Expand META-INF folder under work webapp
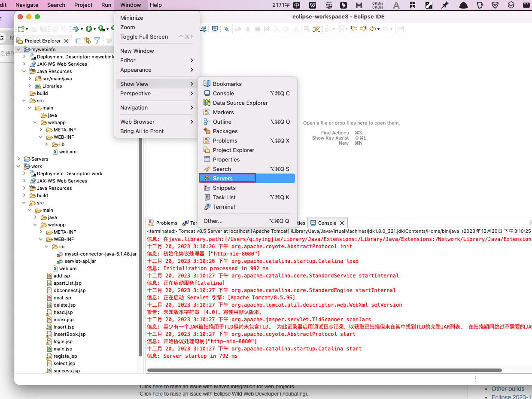The height and width of the screenshot is (399, 532). pyautogui.click(x=41, y=232)
